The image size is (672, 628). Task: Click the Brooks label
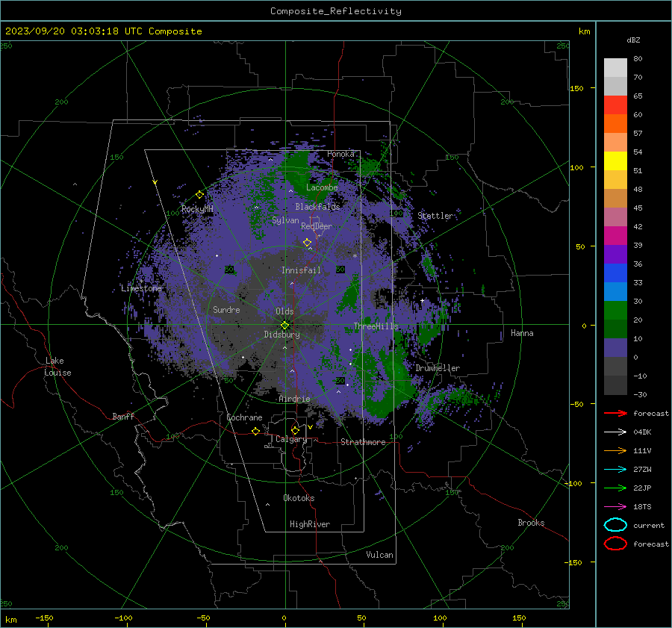click(531, 523)
